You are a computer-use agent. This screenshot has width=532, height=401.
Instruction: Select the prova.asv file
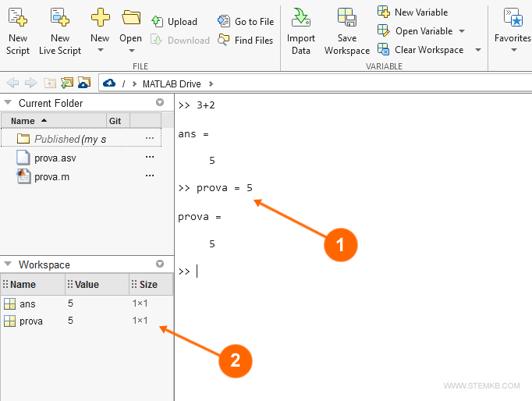[55, 158]
